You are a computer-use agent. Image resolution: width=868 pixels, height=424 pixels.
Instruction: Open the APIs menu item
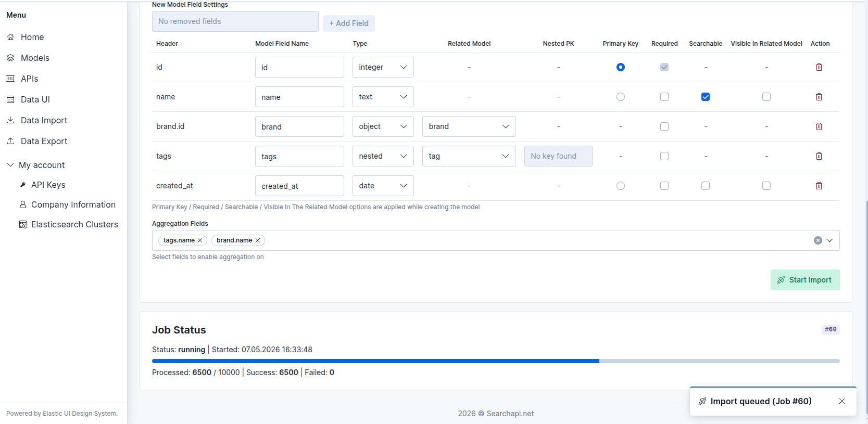click(x=29, y=79)
